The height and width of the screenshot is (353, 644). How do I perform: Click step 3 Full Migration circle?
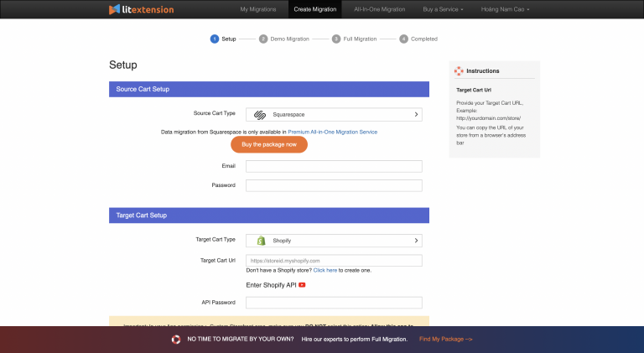pos(336,39)
